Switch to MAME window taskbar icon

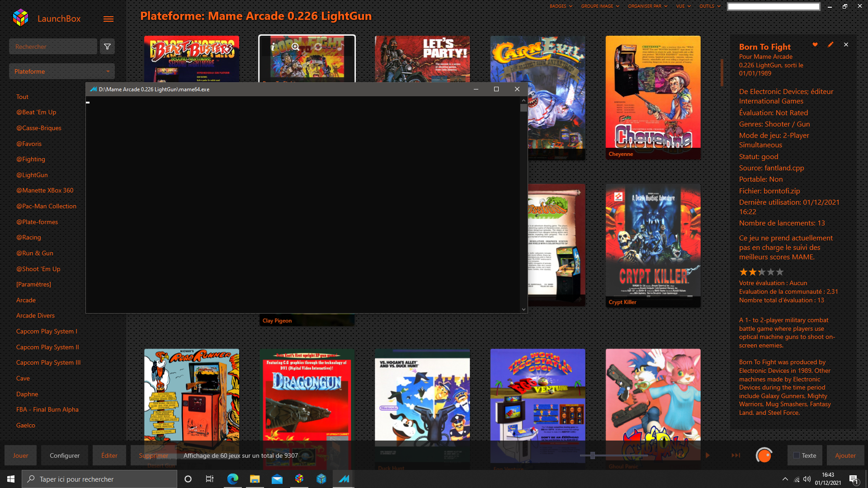tap(344, 479)
